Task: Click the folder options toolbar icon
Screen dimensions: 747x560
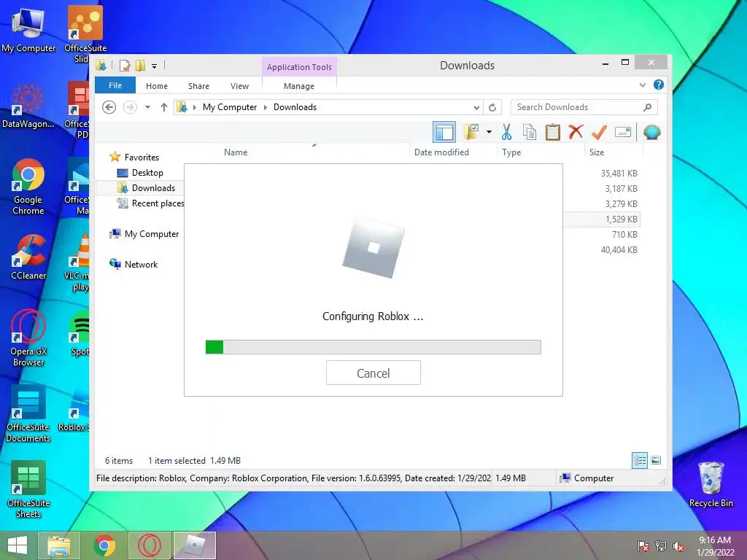Action: pos(472,132)
